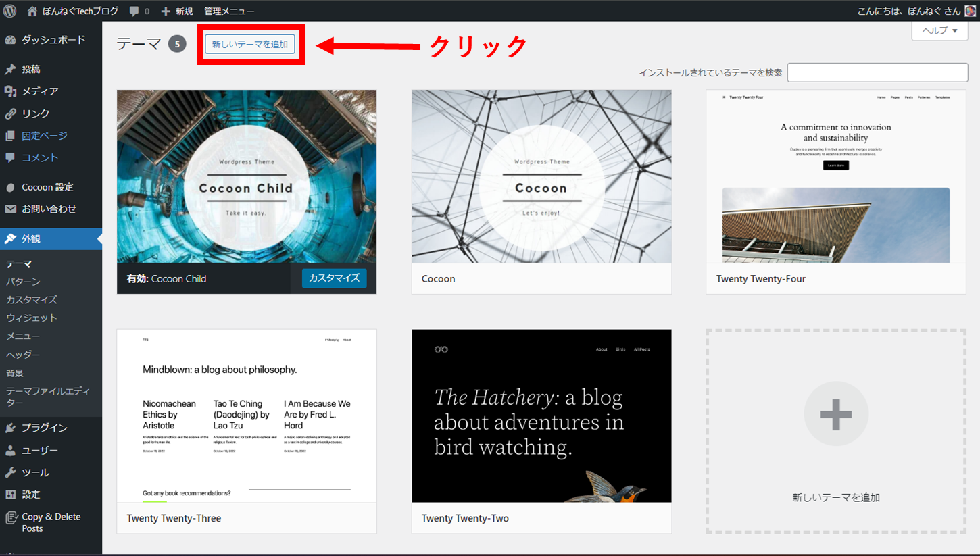
Task: Expand the ヘルプ dropdown
Action: click(939, 30)
